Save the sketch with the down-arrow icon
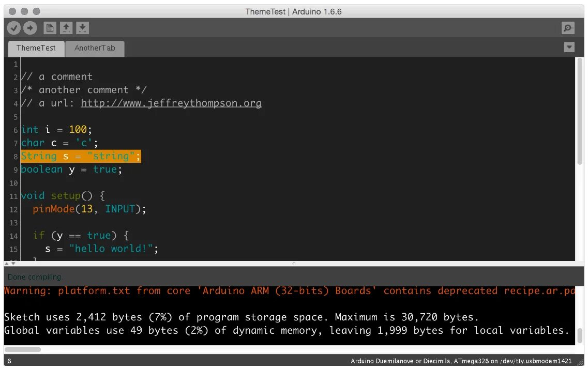The height and width of the screenshot is (370, 588). pos(83,28)
